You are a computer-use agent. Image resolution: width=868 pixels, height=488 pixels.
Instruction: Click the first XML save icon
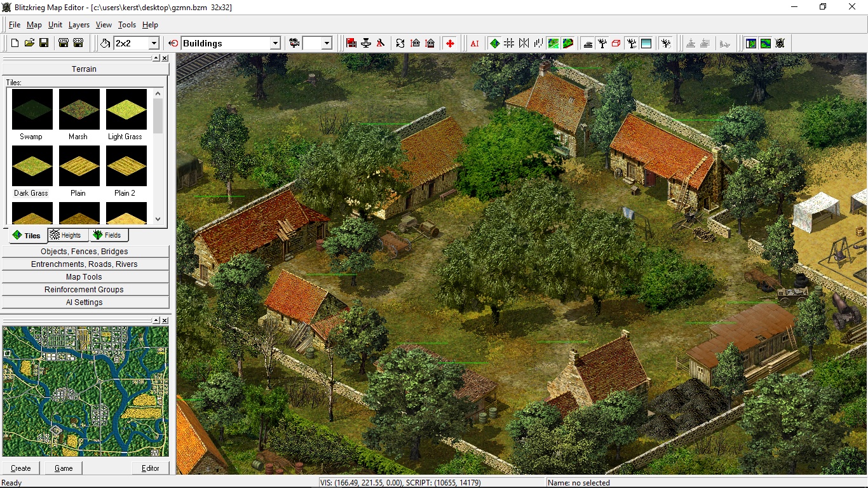(64, 43)
